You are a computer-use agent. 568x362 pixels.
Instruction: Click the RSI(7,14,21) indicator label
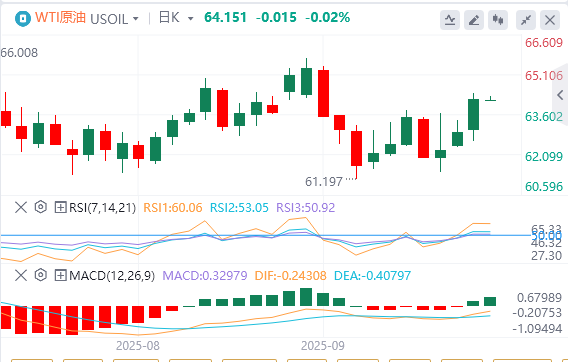pyautogui.click(x=103, y=208)
